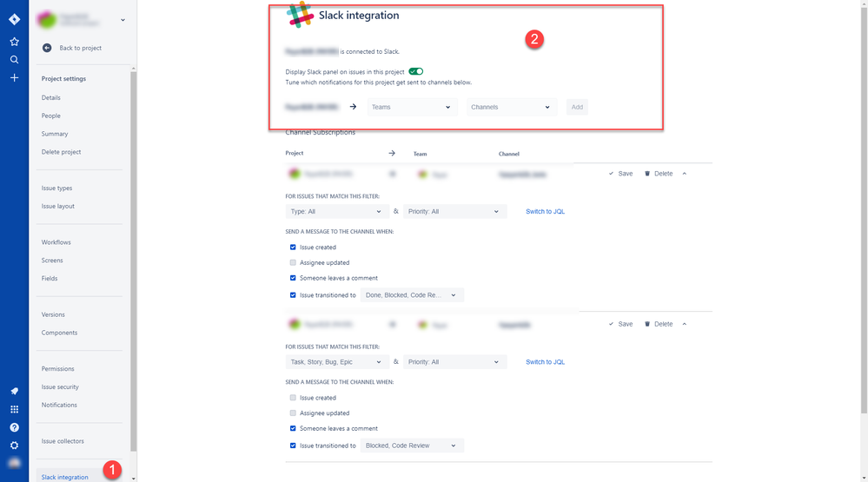Open the app switcher grid icon
Image resolution: width=868 pixels, height=482 pixels.
(x=15, y=410)
